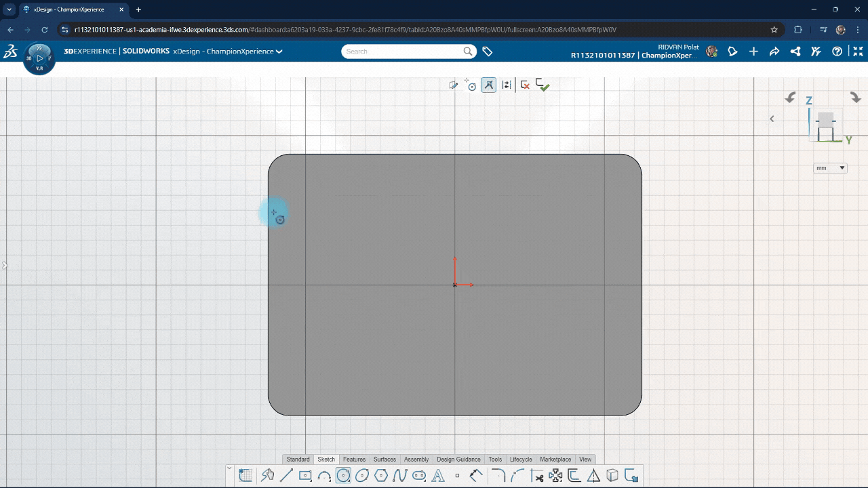Open the Features tab
The height and width of the screenshot is (488, 868).
[x=354, y=460]
